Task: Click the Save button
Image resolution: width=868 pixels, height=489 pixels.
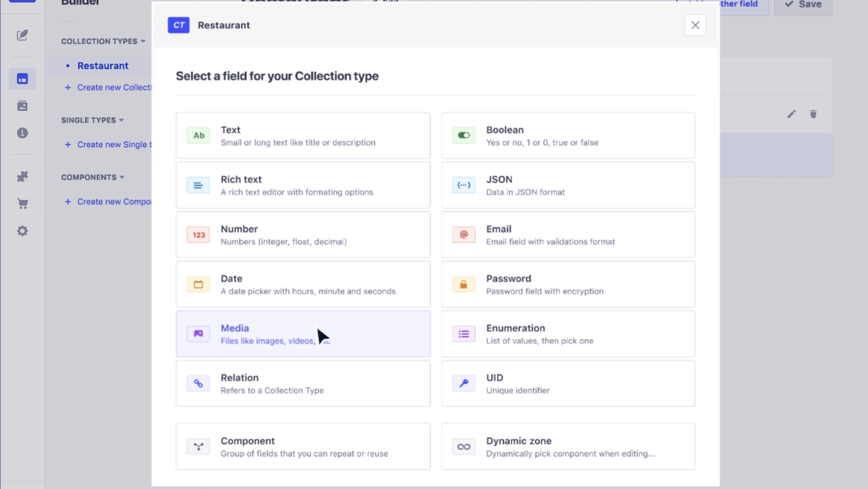Action: tap(802, 4)
